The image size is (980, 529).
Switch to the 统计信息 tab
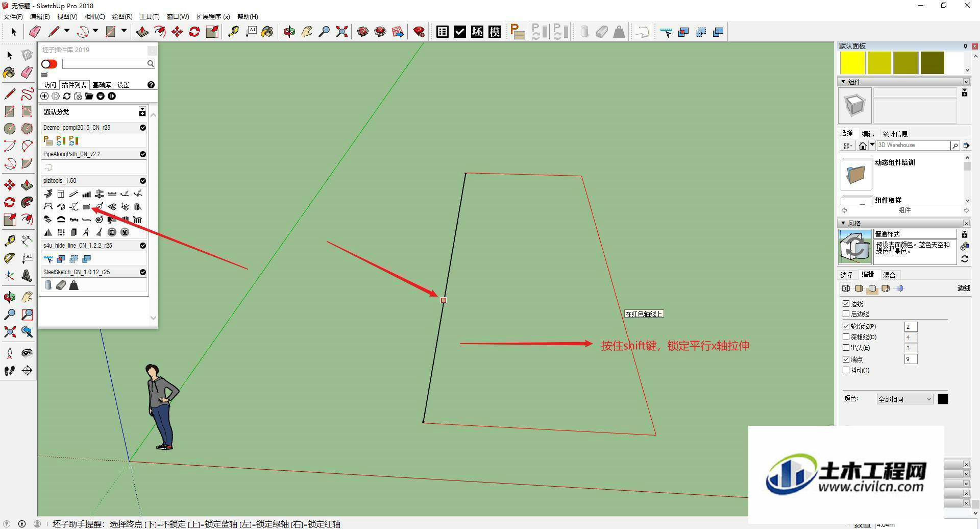(x=895, y=134)
